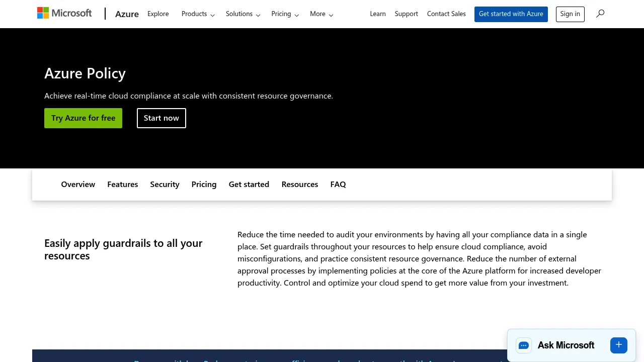The height and width of the screenshot is (362, 644).
Task: Click the Sign in button
Action: pyautogui.click(x=570, y=14)
